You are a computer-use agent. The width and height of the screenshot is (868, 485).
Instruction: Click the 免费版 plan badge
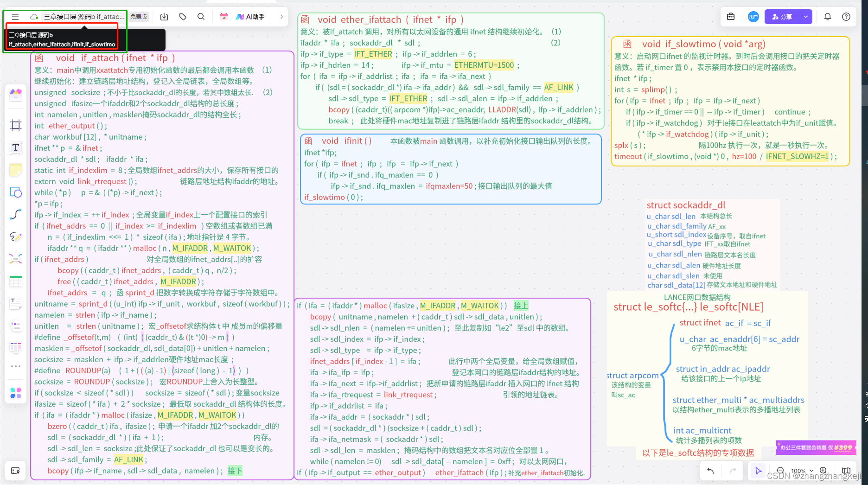[x=139, y=17]
